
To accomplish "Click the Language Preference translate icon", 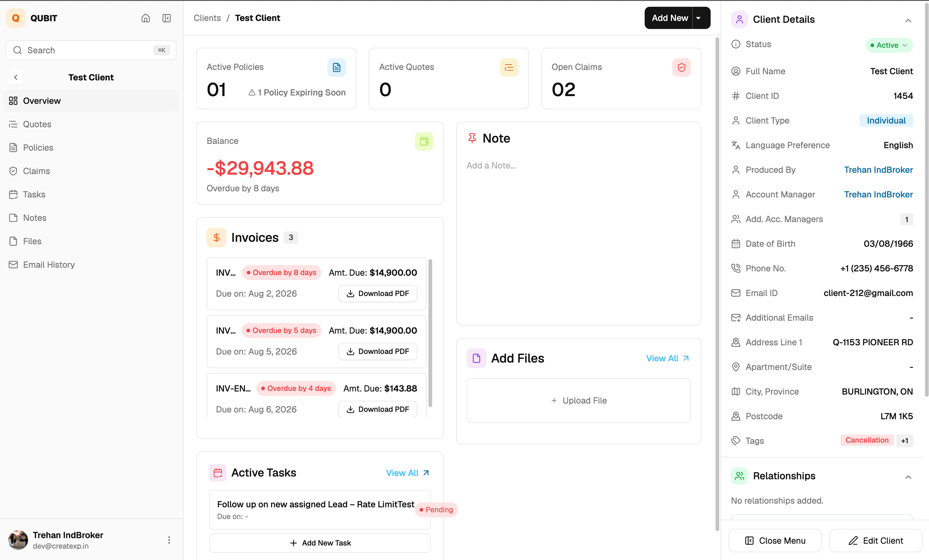I will [736, 145].
